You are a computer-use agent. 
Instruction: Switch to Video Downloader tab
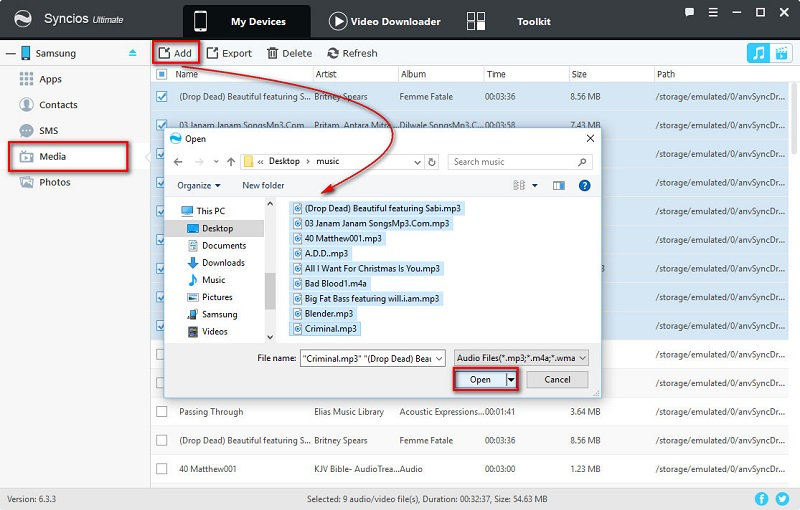385,21
